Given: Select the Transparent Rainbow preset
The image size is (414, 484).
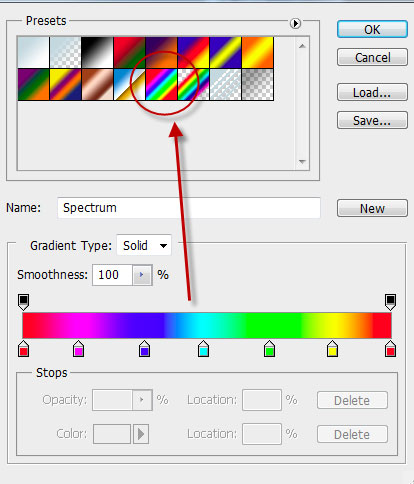Looking at the screenshot, I should click(193, 85).
